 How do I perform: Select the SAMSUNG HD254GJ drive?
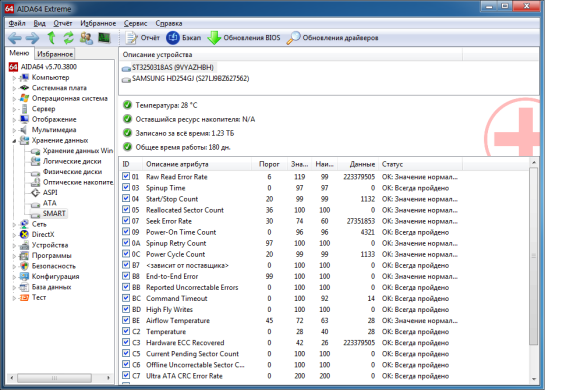coord(190,79)
